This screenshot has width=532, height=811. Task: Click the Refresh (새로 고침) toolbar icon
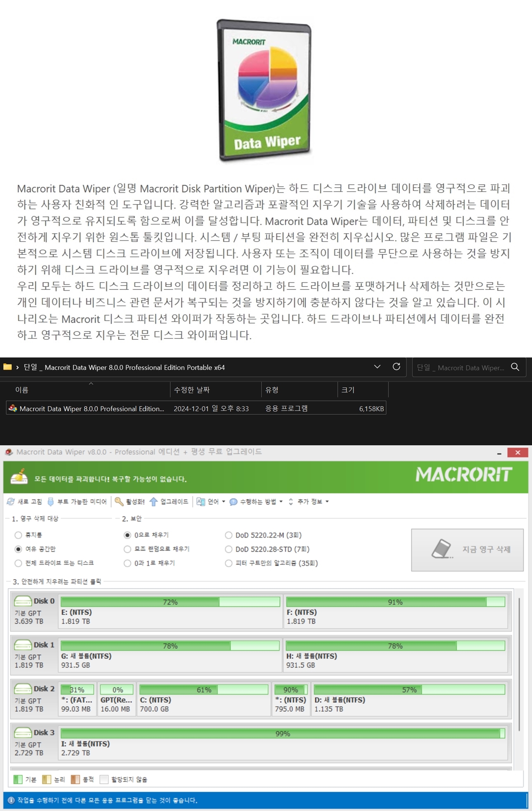point(11,501)
